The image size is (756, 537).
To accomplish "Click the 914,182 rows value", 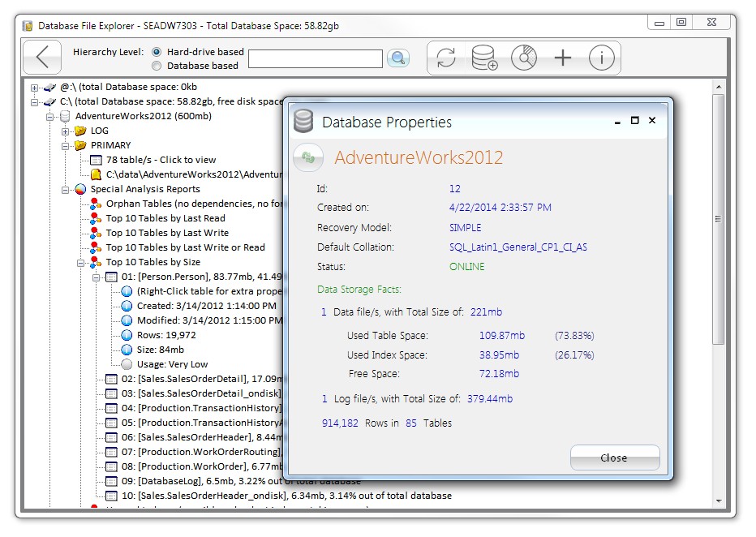I will pyautogui.click(x=340, y=423).
